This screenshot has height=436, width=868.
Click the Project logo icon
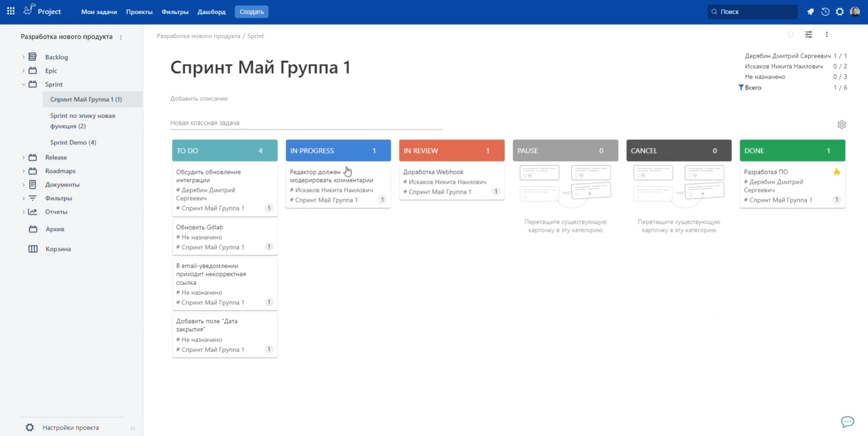(x=29, y=10)
